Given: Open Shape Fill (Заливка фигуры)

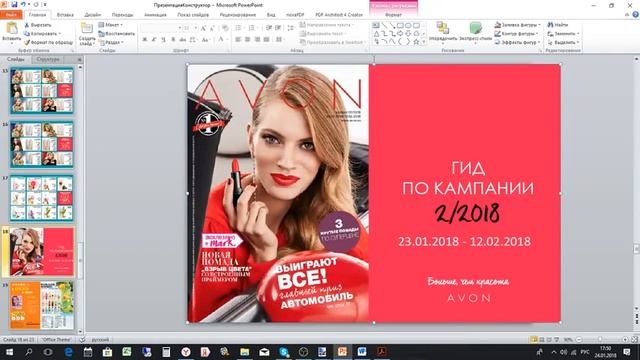Looking at the screenshot, I should click(517, 25).
